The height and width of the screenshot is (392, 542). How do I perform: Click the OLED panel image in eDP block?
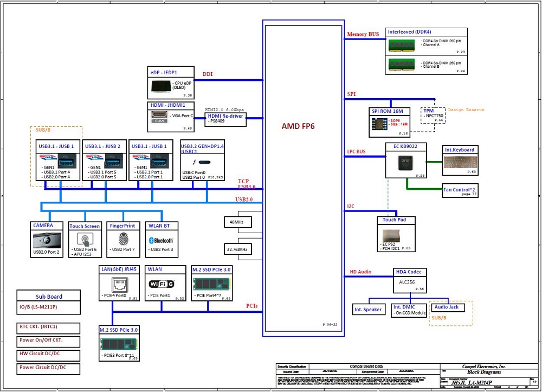point(161,86)
